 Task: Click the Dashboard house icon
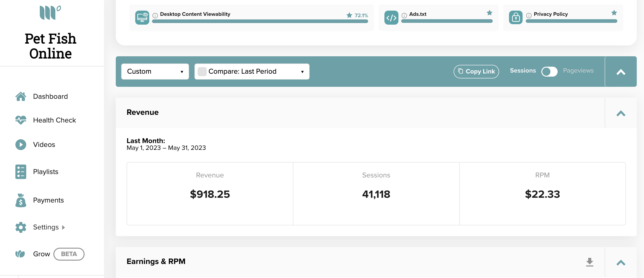point(21,97)
